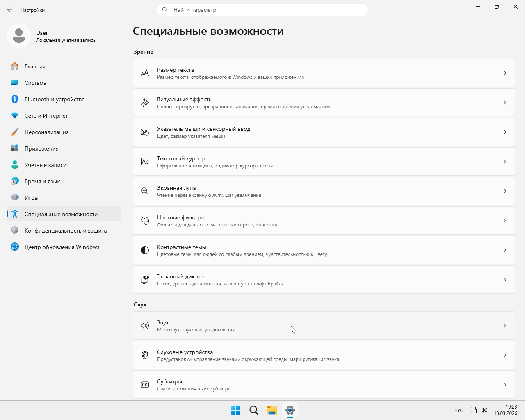Viewport: 525px width, 420px height.
Task: Open Время и язык section
Action: point(64,181)
